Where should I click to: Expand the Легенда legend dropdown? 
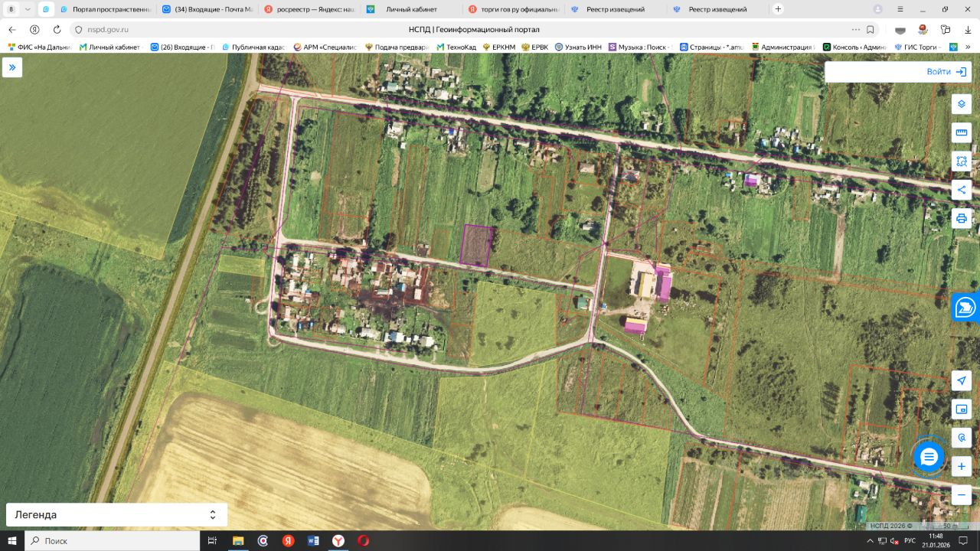[x=116, y=514]
